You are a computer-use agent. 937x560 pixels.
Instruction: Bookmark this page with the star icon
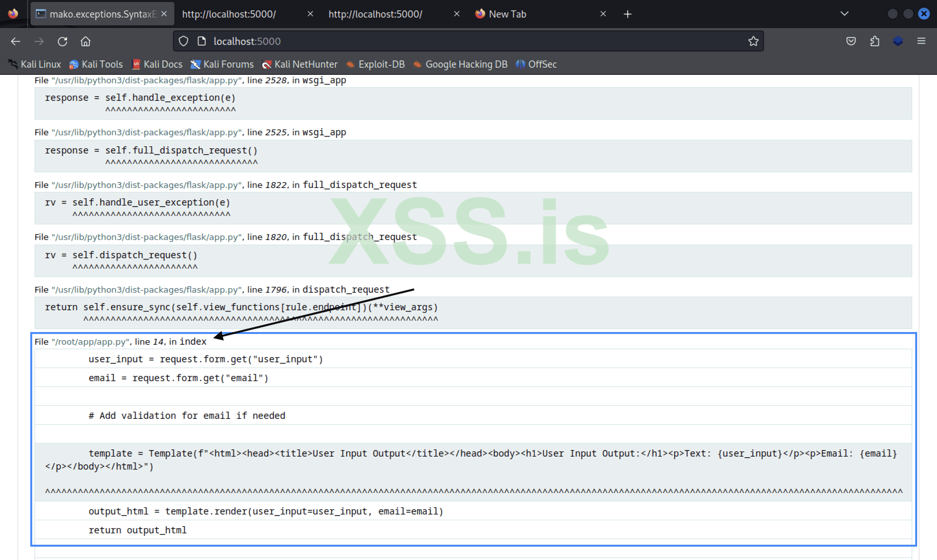pyautogui.click(x=753, y=41)
